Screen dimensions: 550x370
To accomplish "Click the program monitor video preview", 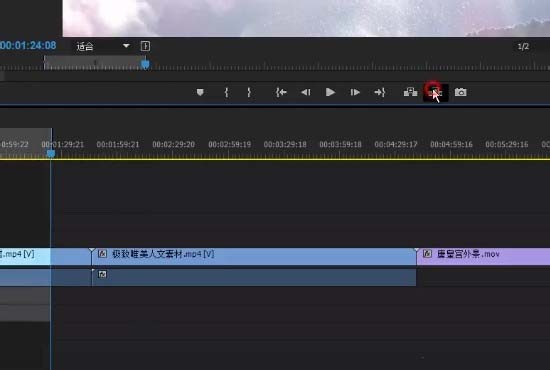I will (x=306, y=18).
